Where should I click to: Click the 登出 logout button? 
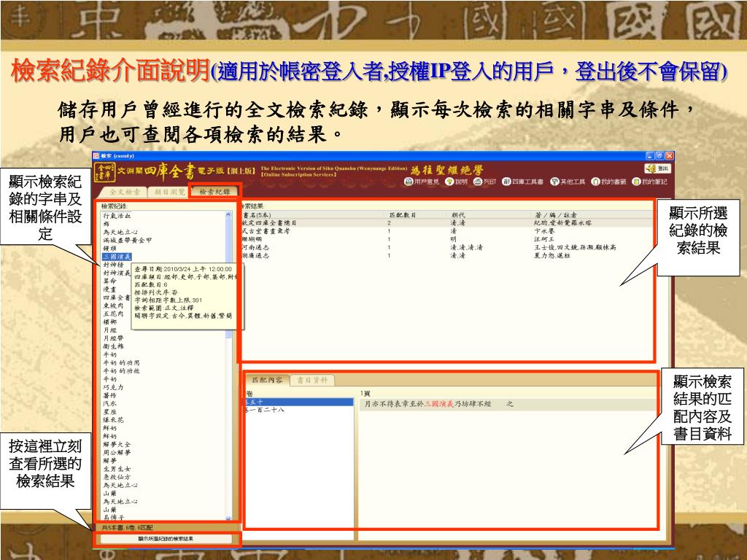[x=657, y=168]
